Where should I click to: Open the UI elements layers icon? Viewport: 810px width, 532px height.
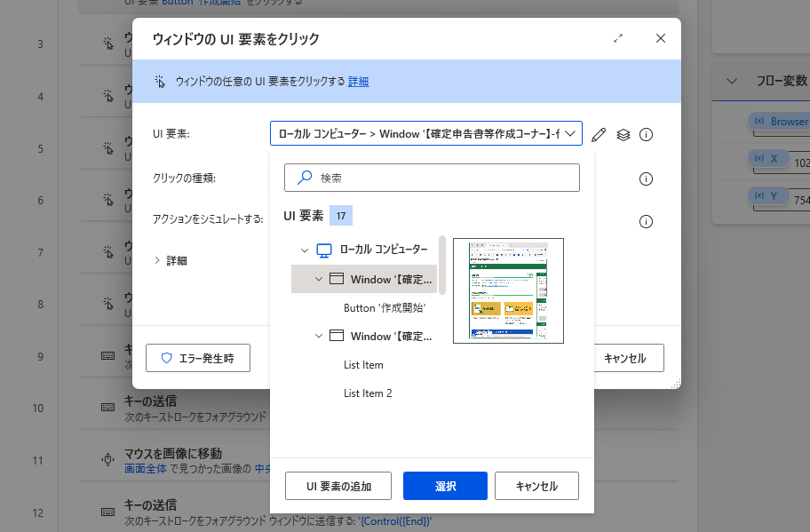(623, 135)
